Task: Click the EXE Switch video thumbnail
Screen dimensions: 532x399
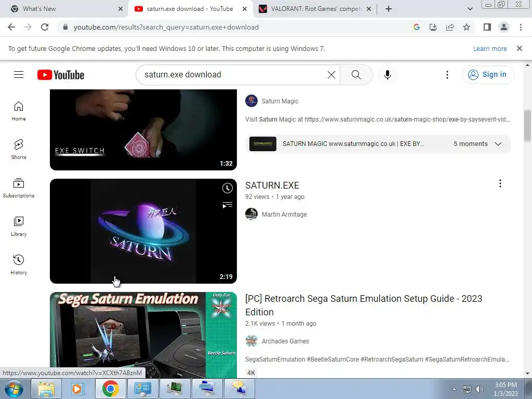Action: coord(143,129)
